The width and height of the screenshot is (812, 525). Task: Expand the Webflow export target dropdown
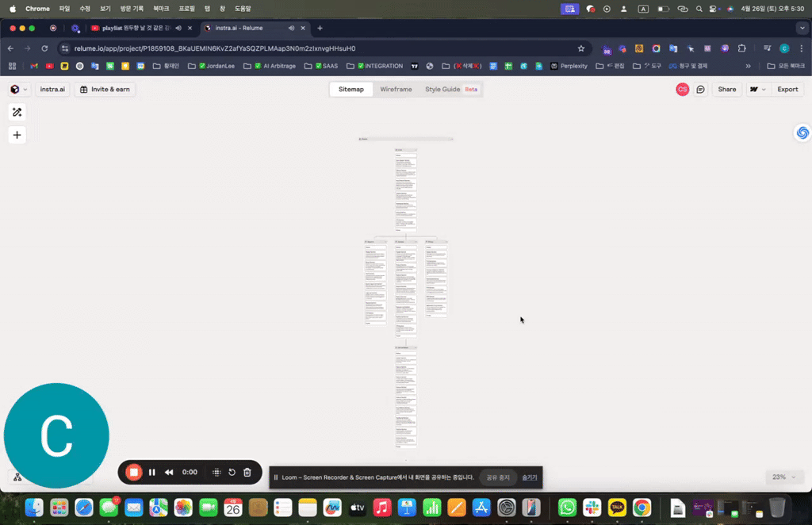758,90
